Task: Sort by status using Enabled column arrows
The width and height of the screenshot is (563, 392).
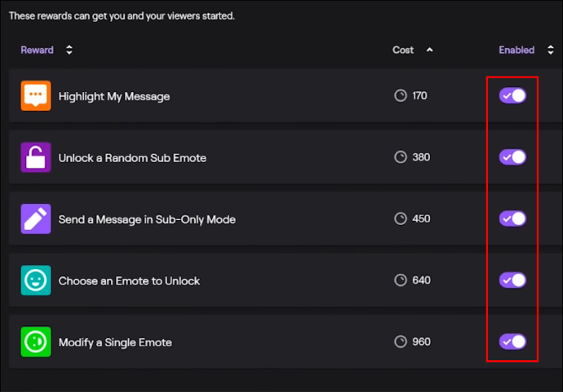Action: [x=551, y=50]
